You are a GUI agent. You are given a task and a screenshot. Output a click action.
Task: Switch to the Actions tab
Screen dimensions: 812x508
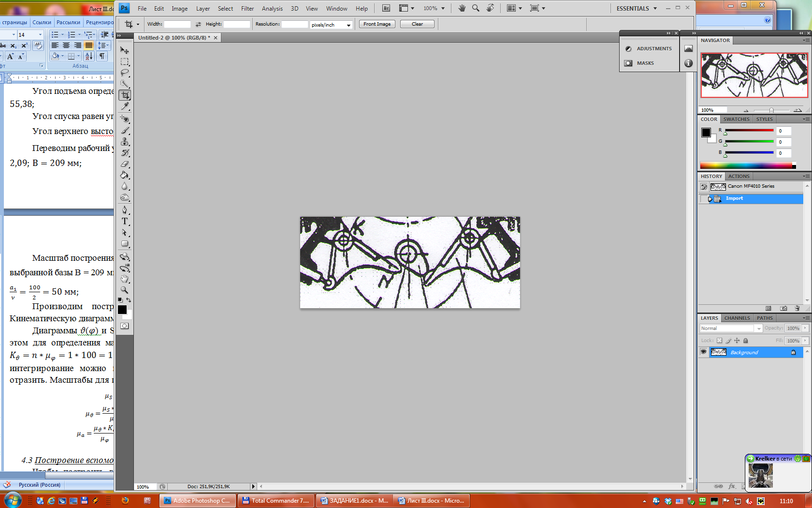(x=739, y=176)
